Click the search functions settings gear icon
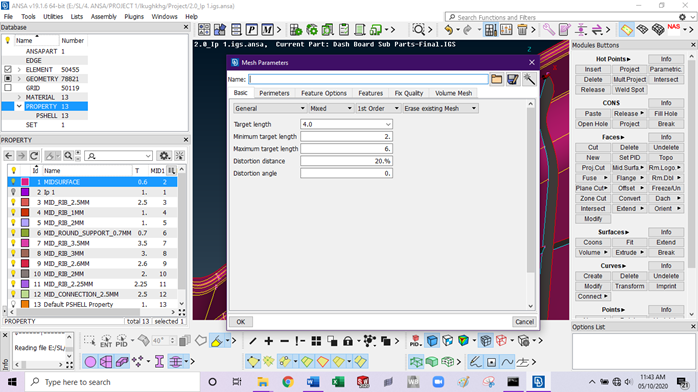The height and width of the screenshot is (392, 698). click(682, 17)
